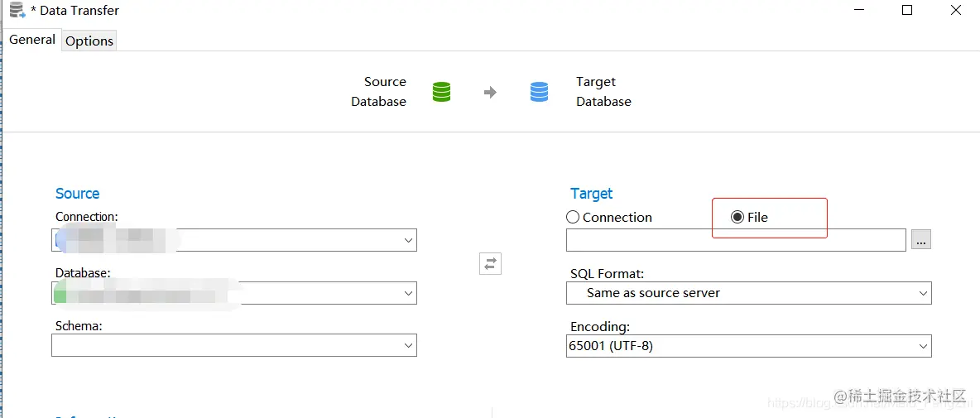Click the green Source Database icon
The image size is (980, 418).
coord(441,92)
